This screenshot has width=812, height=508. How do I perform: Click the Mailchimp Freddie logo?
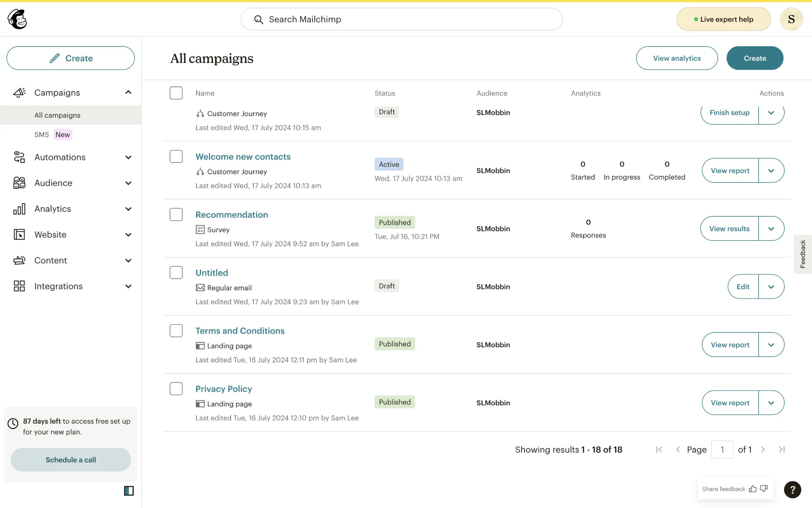pyautogui.click(x=17, y=19)
